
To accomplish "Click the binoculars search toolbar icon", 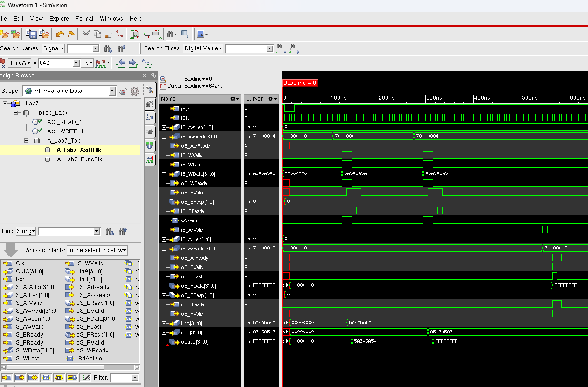I will point(172,34).
